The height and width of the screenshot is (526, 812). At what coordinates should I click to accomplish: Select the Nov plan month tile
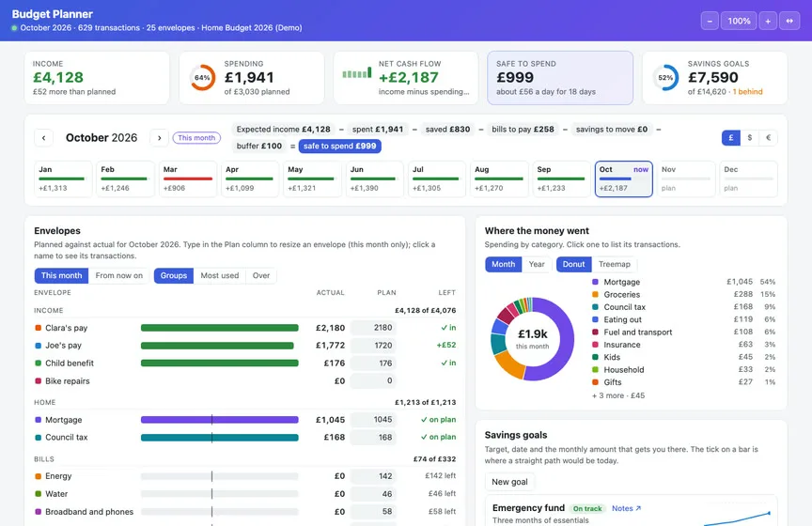(x=686, y=178)
